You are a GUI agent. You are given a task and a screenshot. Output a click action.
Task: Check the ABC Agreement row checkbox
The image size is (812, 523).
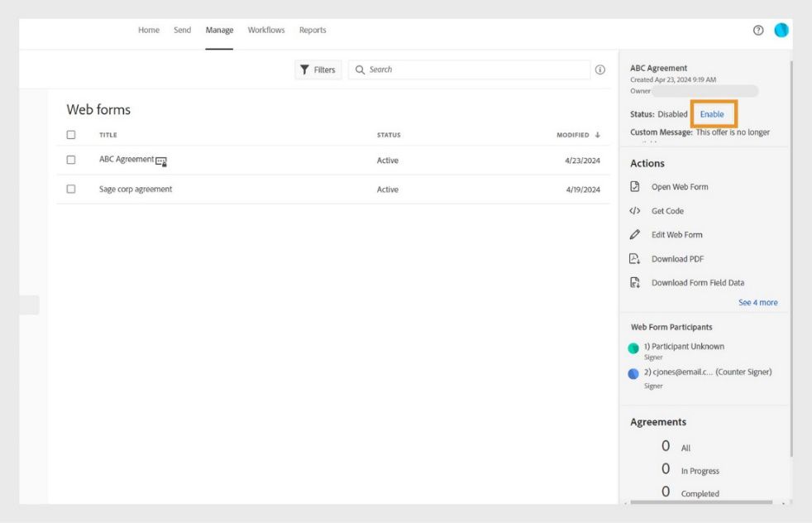point(71,160)
